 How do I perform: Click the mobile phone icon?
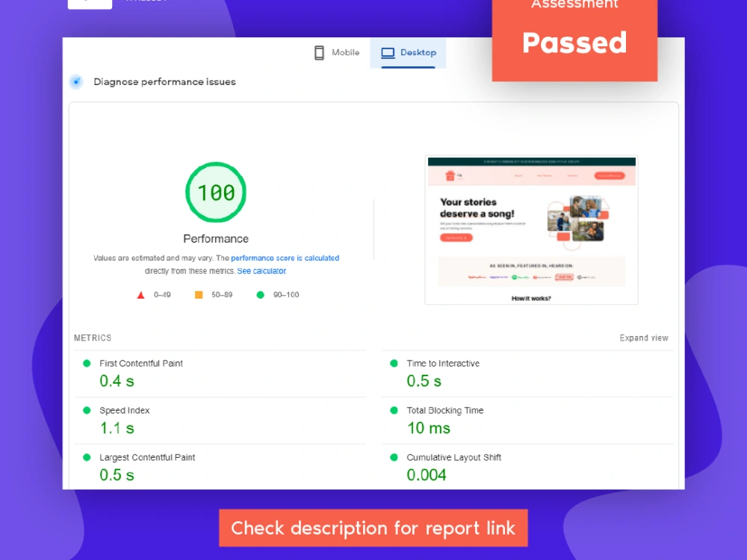(x=319, y=53)
